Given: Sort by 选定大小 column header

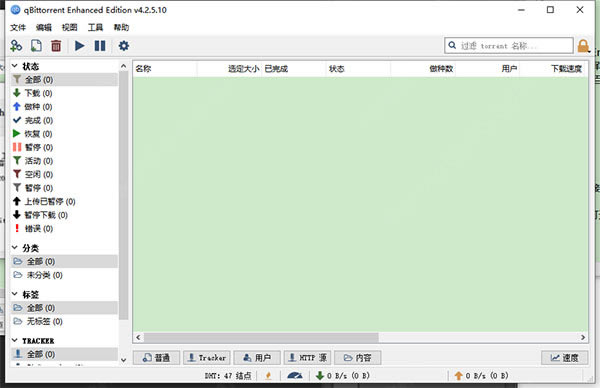Looking at the screenshot, I should (229, 68).
